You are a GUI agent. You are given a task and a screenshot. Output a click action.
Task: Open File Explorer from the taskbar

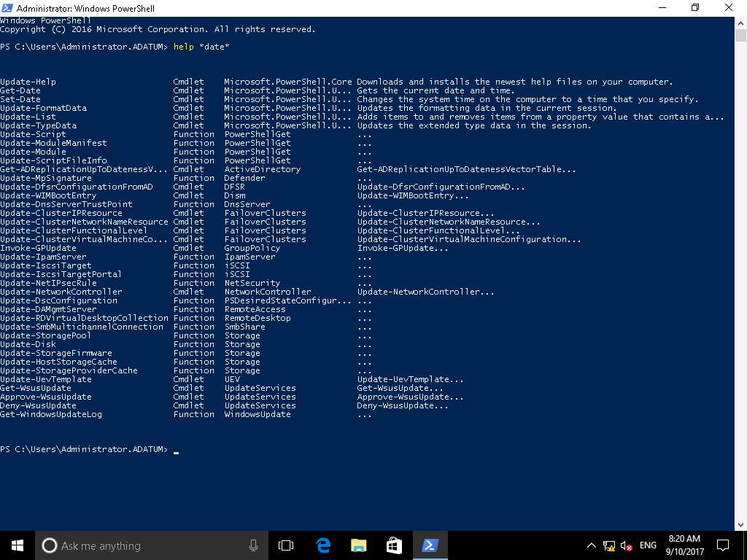click(358, 545)
